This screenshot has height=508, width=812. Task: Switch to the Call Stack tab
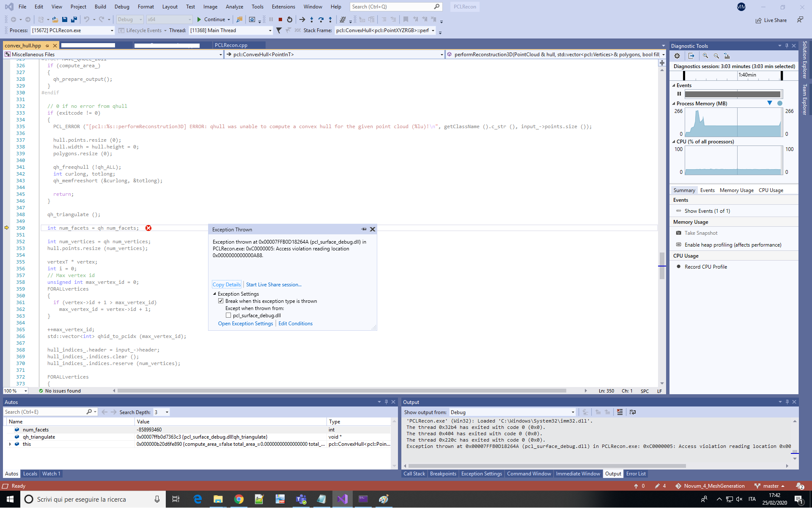[414, 474]
